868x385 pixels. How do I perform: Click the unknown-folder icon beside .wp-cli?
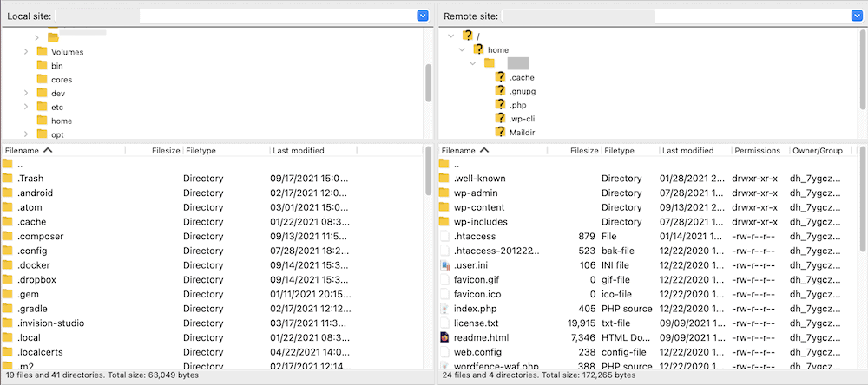tap(501, 118)
